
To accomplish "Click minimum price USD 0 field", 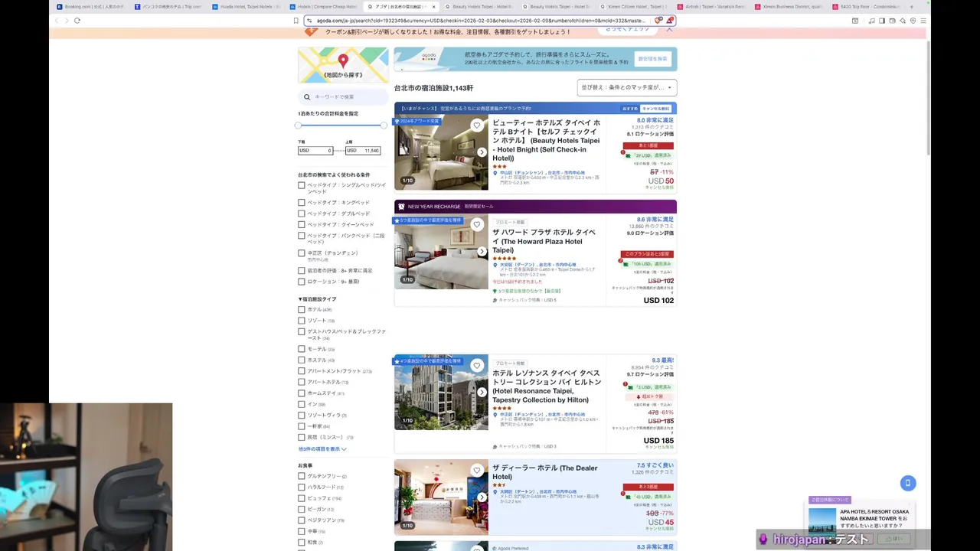I will (x=315, y=151).
